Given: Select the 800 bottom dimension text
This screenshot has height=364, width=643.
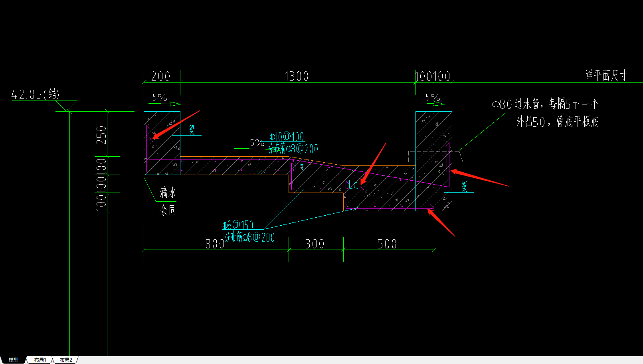Looking at the screenshot, I should pos(215,244).
